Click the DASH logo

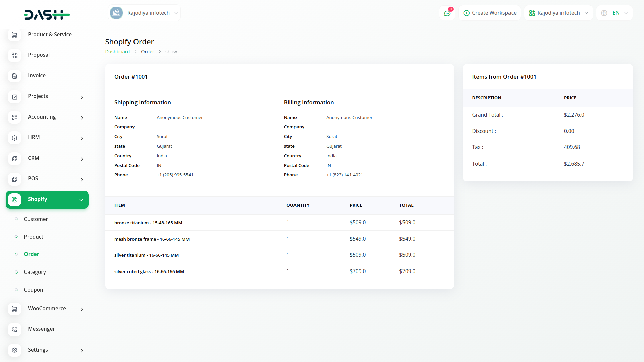[x=47, y=15]
